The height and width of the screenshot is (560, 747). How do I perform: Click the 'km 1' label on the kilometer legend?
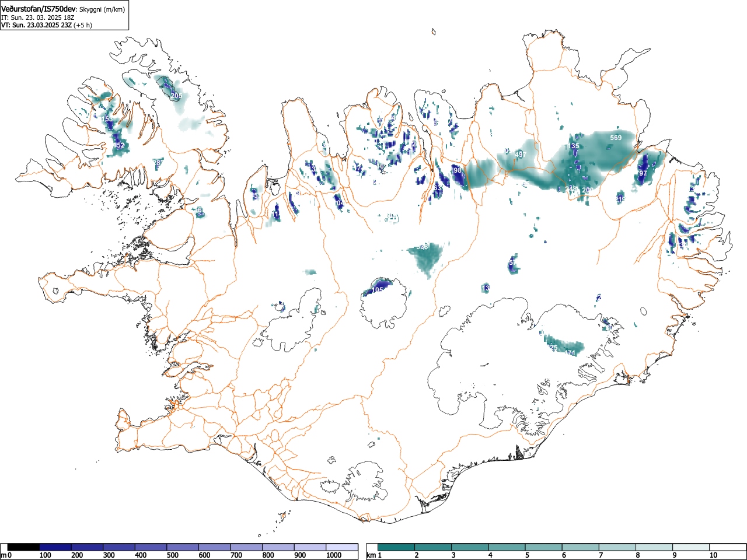(x=373, y=555)
